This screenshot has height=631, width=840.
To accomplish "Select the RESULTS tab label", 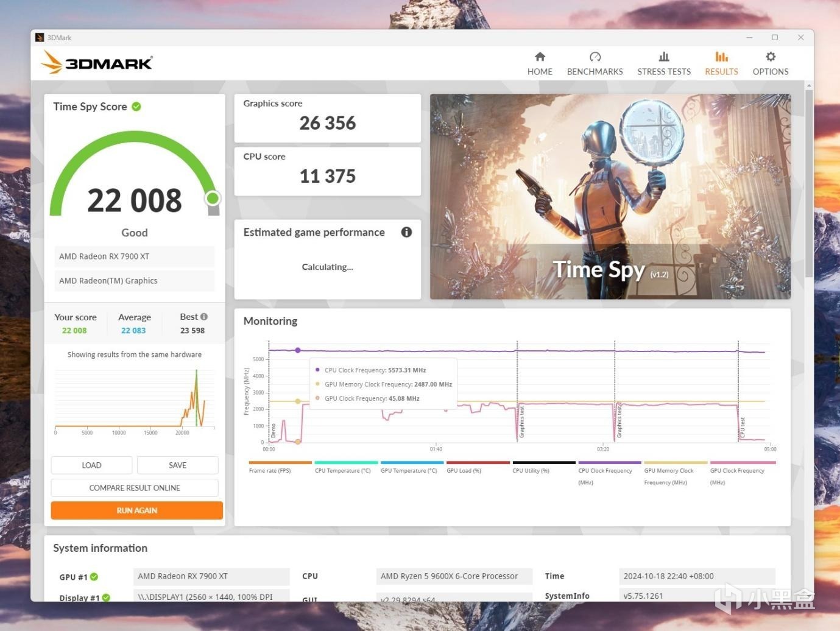I will coord(722,72).
